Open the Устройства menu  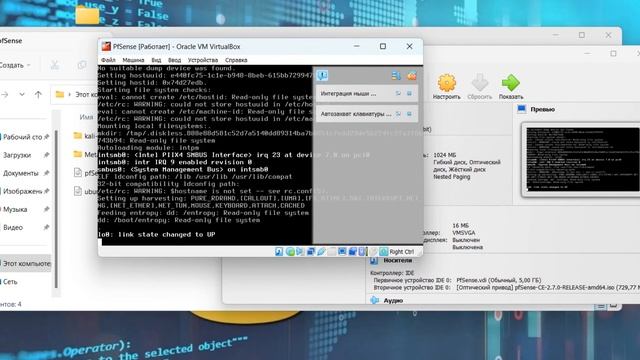tap(203, 60)
